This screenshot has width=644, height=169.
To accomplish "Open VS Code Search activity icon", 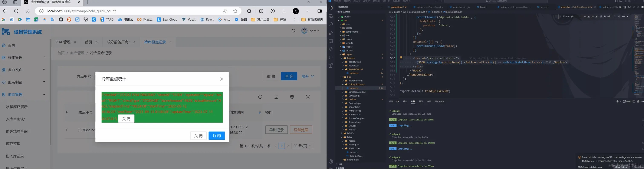I will tap(331, 24).
